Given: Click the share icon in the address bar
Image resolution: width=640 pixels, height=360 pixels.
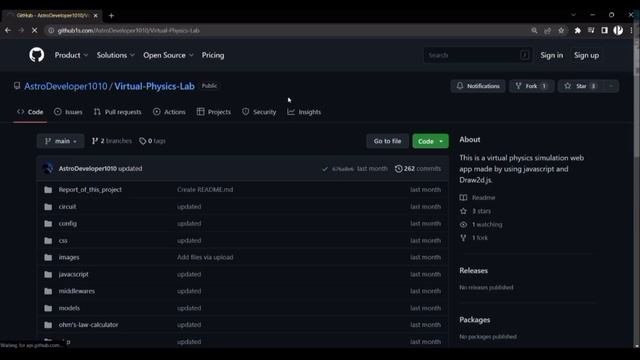Looking at the screenshot, I should point(548,30).
